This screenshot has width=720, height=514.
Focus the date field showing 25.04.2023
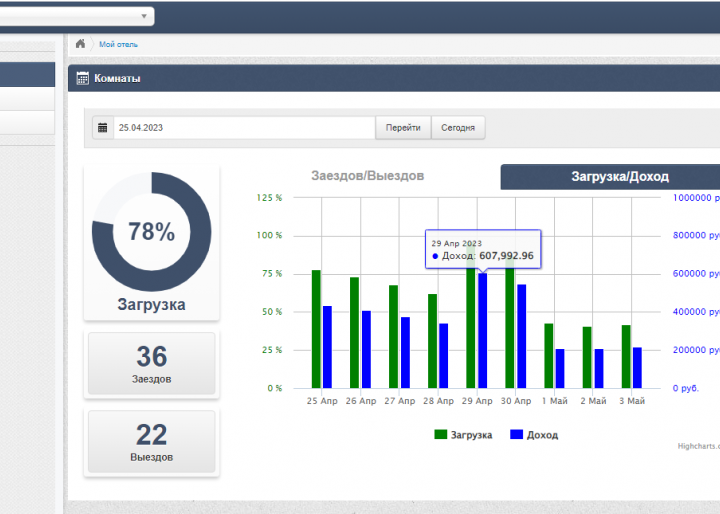(244, 128)
